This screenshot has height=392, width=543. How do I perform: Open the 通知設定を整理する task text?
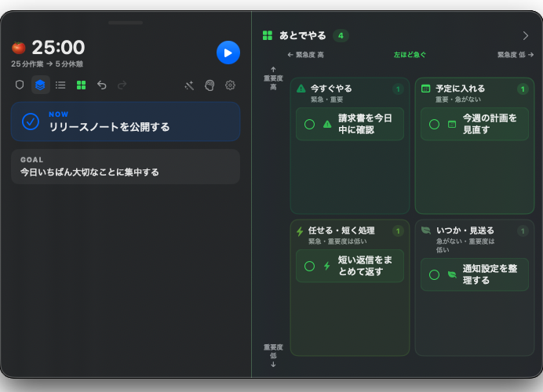pyautogui.click(x=490, y=274)
